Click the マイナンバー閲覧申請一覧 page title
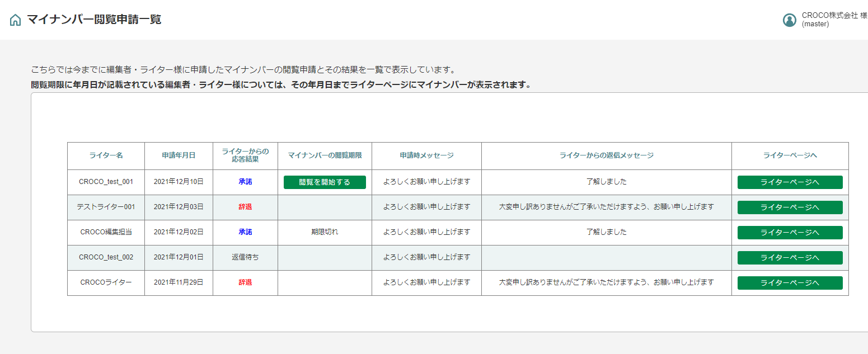This screenshot has height=354, width=868. [94, 20]
